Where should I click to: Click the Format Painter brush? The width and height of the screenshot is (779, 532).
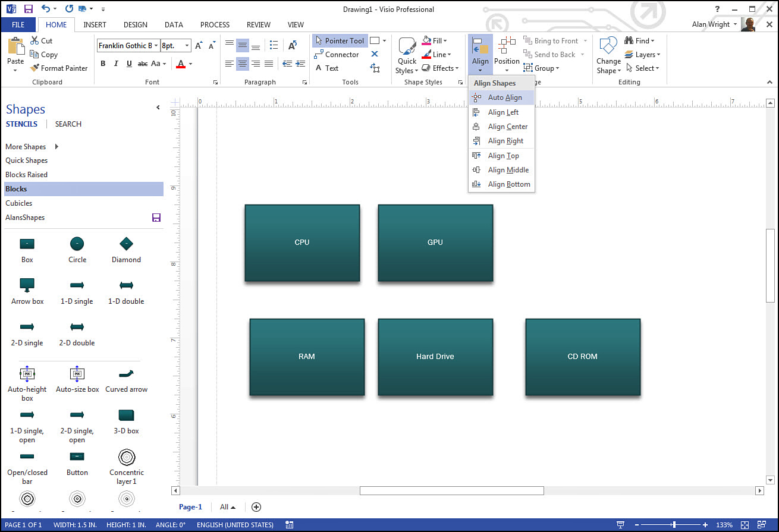[x=34, y=68]
